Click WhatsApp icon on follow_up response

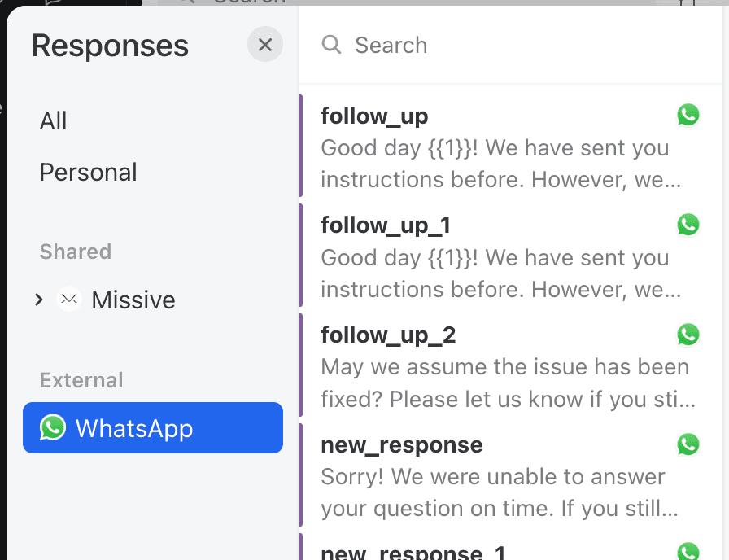(x=688, y=116)
